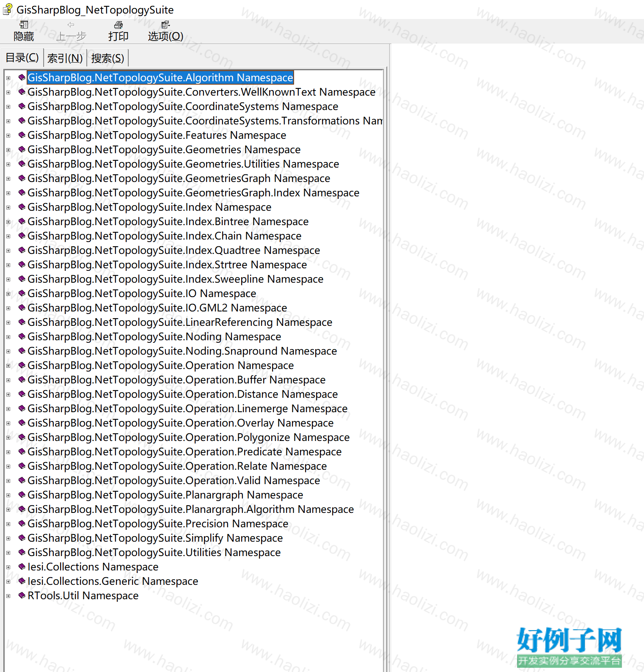Screen dimensions: 644x672
Task: Expand the Algorithm Namespace node
Action: [8, 78]
